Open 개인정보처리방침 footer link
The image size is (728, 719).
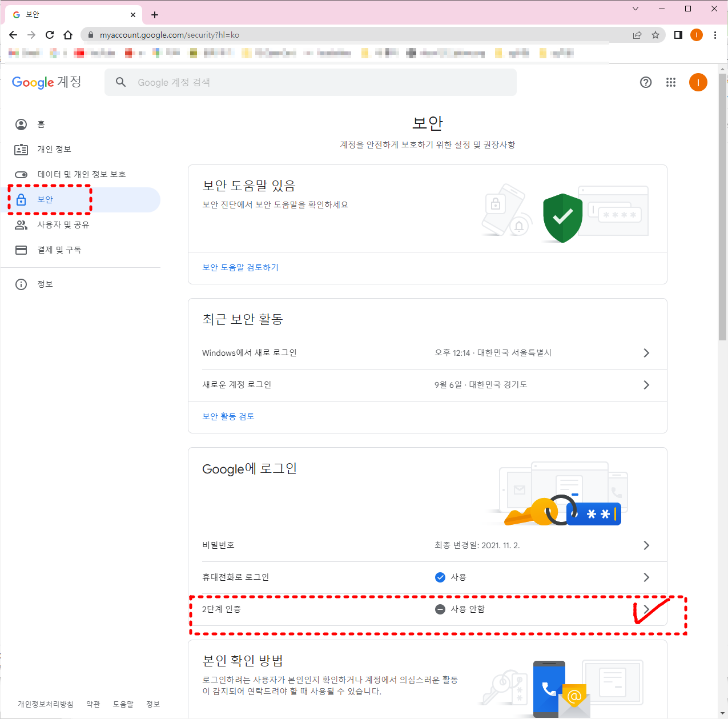point(46,704)
